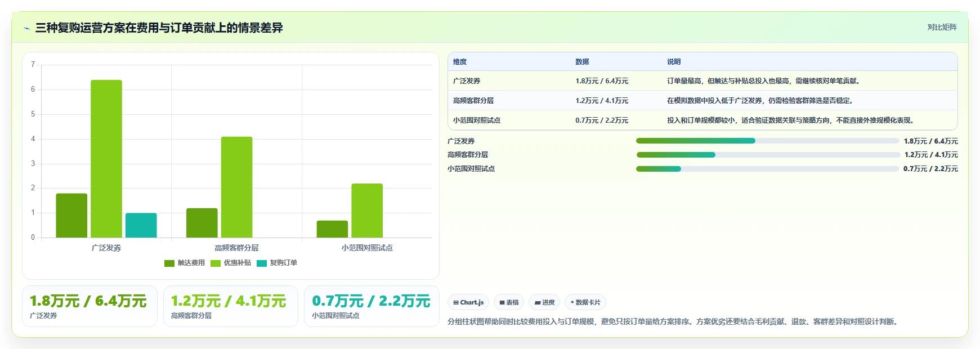
Task: Click x-axis label 小范围对照试点 under chart
Action: 367,248
